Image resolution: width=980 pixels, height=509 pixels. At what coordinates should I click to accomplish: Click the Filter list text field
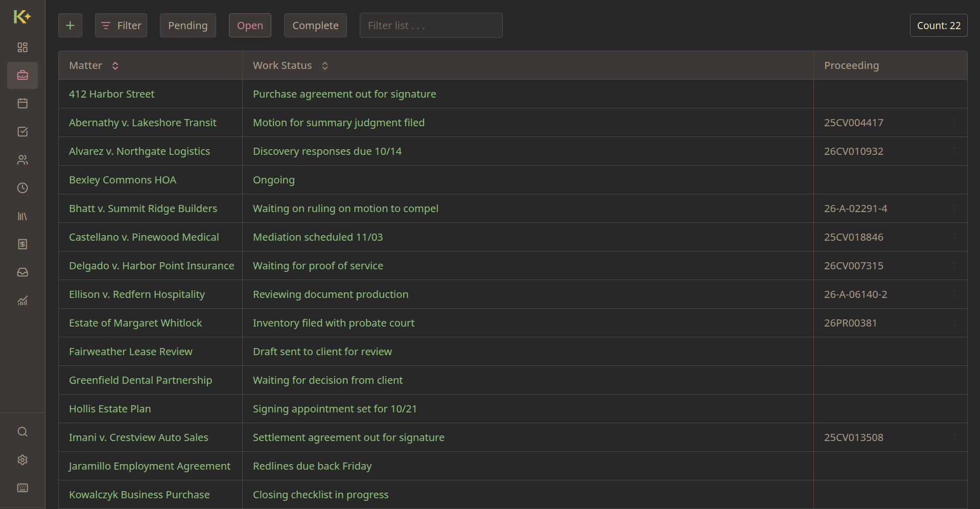click(431, 26)
